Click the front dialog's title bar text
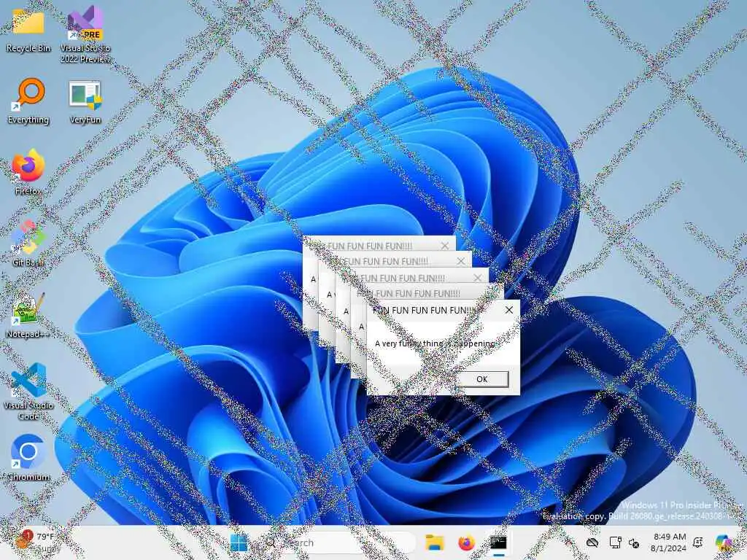This screenshot has height=560, width=747. click(424, 311)
